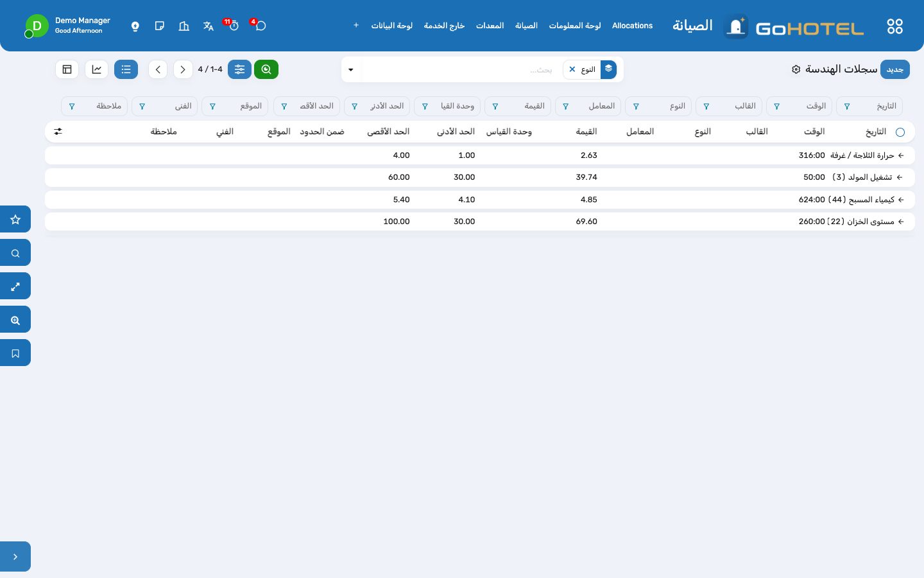924x578 pixels.
Task: Open the المعدات menu
Action: coord(490,26)
